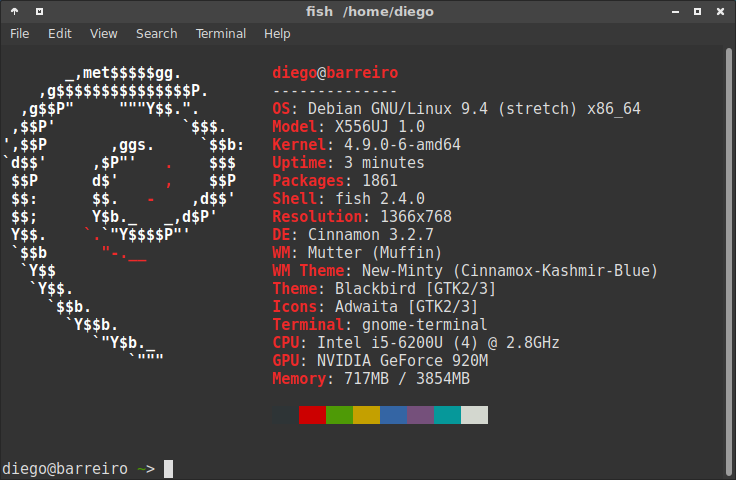Click the purple color block
This screenshot has height=480, width=736.
(x=421, y=415)
